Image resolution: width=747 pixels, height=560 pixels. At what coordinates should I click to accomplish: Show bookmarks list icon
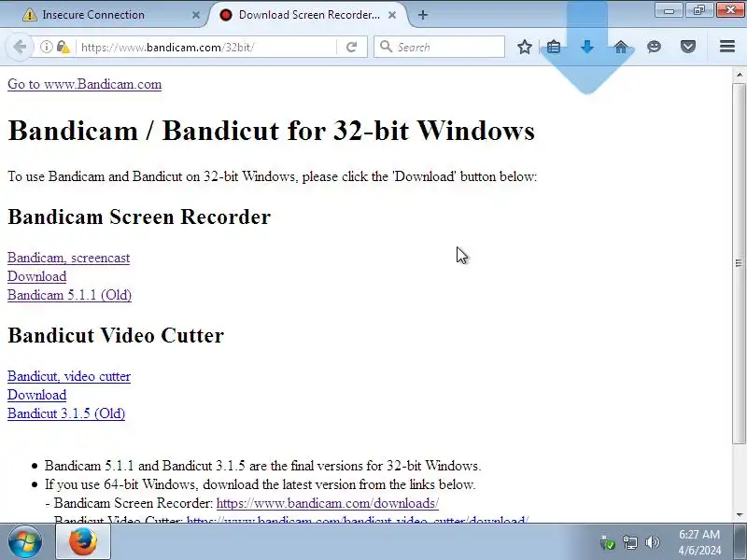coord(554,47)
